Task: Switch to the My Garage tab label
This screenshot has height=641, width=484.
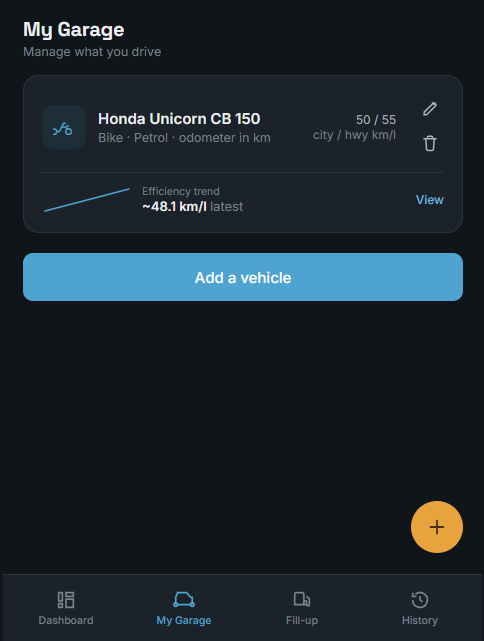Action: click(184, 620)
